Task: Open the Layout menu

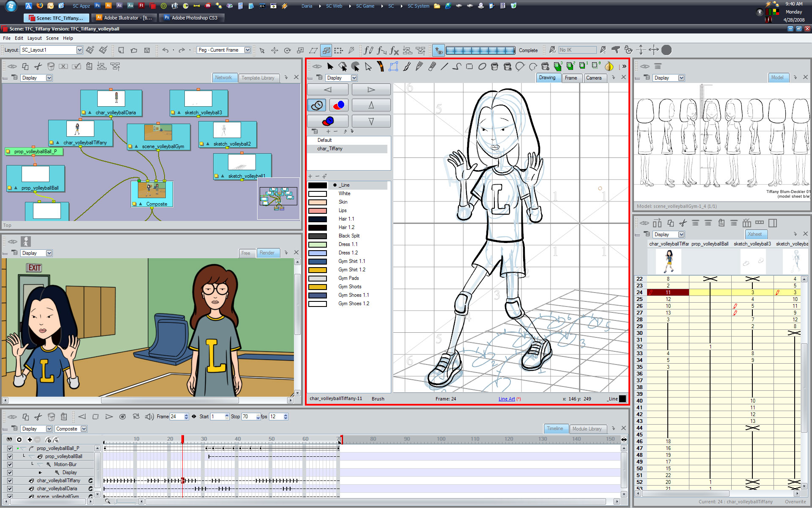Action: coord(35,38)
